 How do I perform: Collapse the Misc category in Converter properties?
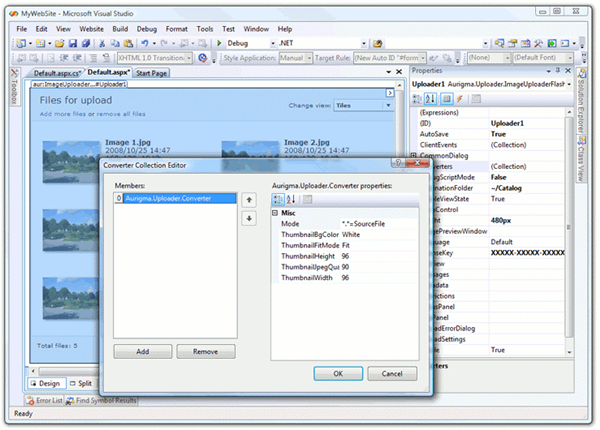point(275,213)
